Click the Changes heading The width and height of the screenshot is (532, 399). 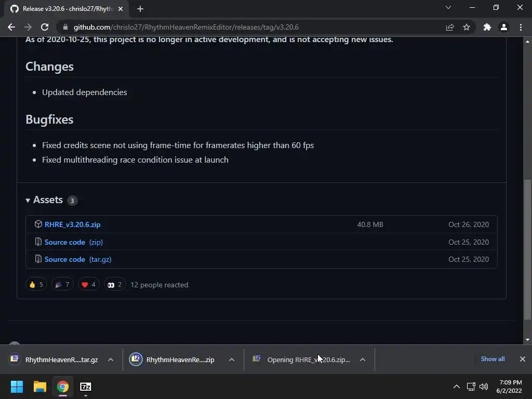coord(49,66)
